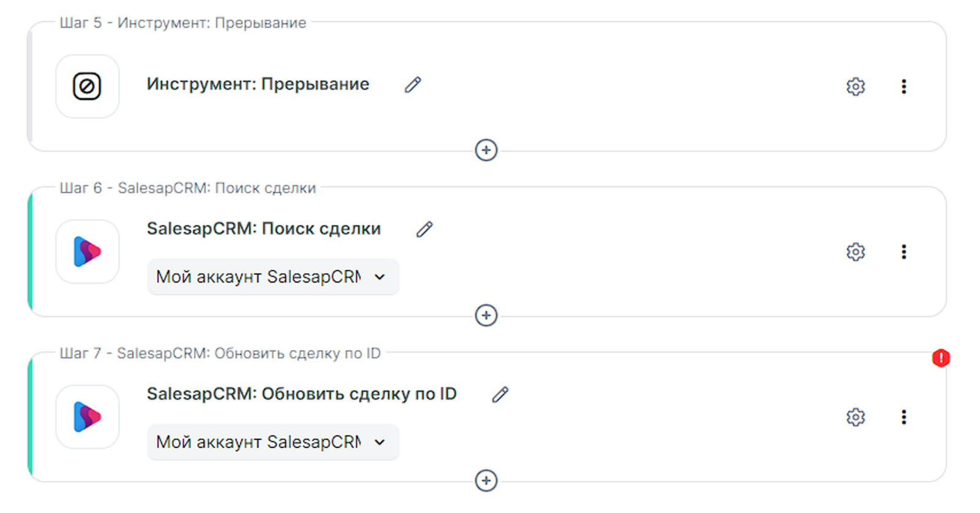Image resolution: width=980 pixels, height=513 pixels.
Task: Click the SalesapCRM: Обновить сделку по ID title
Action: point(301,394)
